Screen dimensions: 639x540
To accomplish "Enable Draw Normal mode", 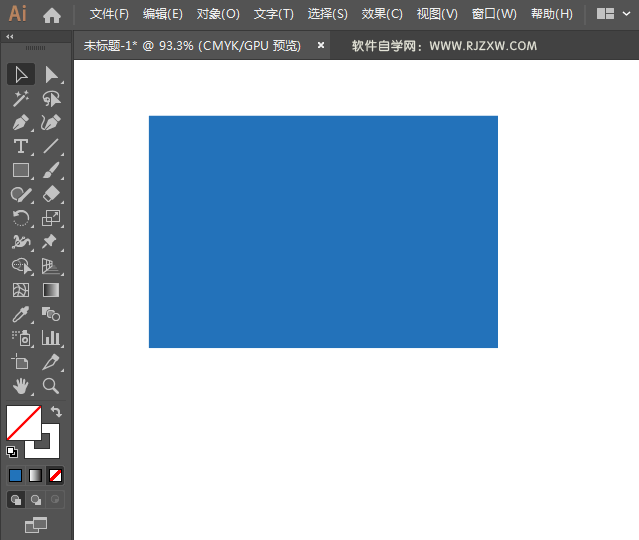I will pos(16,500).
